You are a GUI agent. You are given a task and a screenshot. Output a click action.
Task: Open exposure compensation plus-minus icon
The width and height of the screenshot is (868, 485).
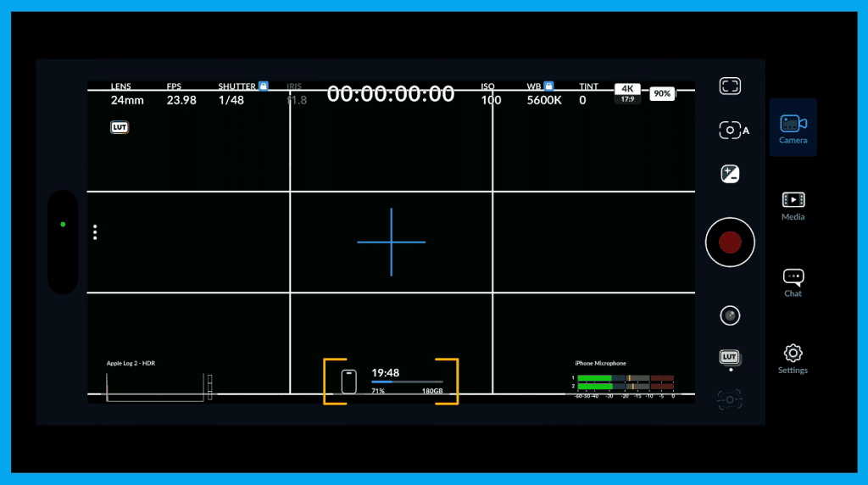(730, 174)
